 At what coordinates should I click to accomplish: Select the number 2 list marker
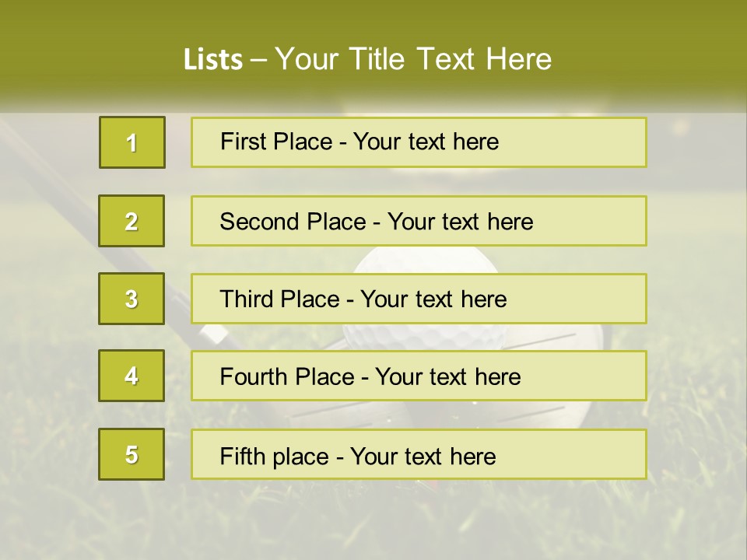coord(132,221)
